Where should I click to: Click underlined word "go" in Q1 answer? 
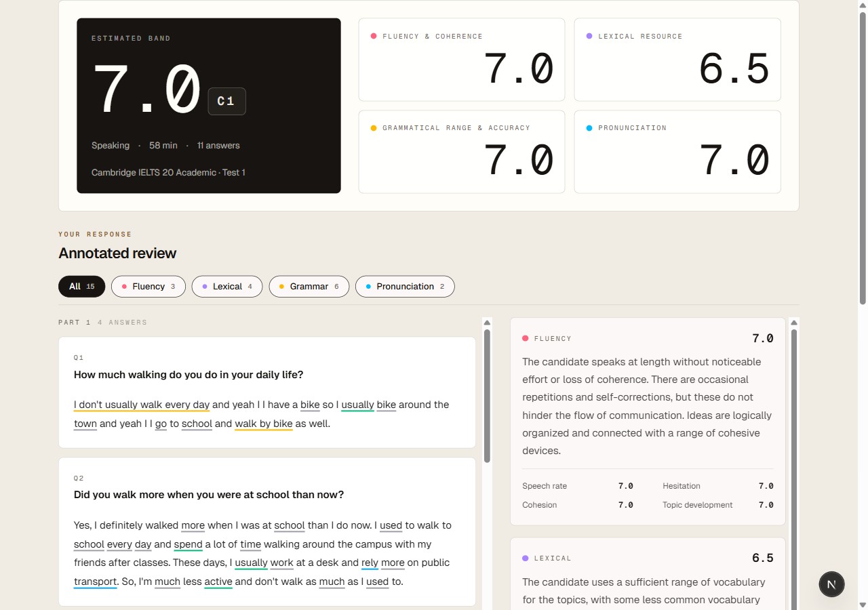[161, 424]
